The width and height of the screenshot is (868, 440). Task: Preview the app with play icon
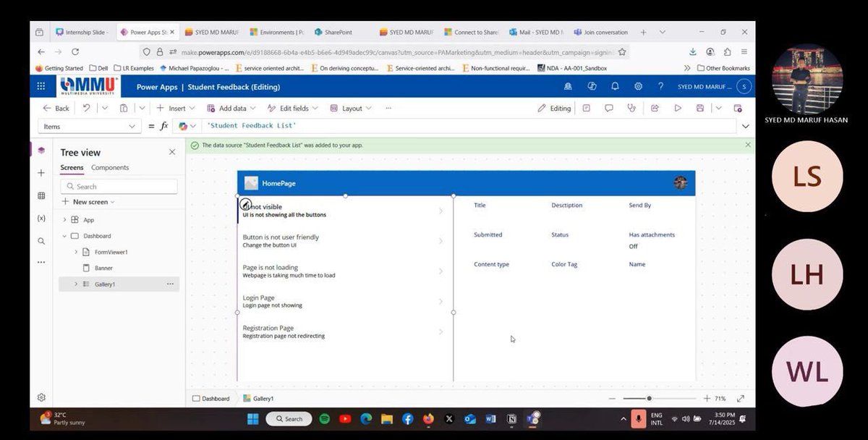pos(678,108)
